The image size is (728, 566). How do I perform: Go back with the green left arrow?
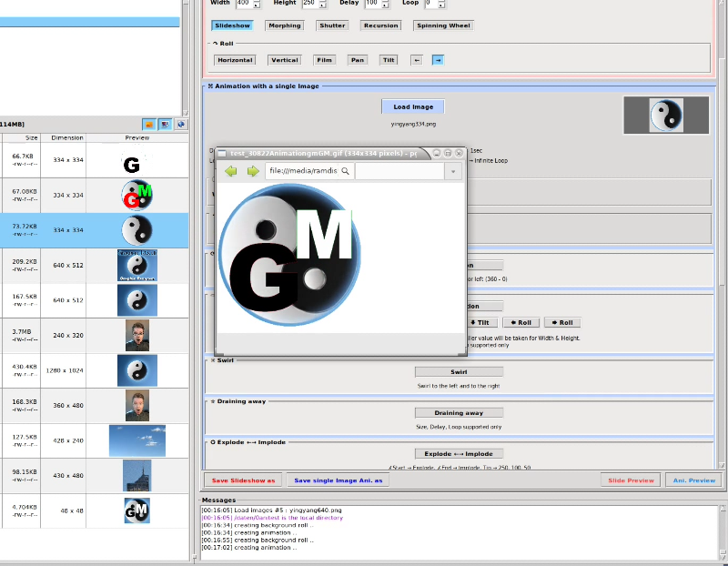tap(231, 171)
